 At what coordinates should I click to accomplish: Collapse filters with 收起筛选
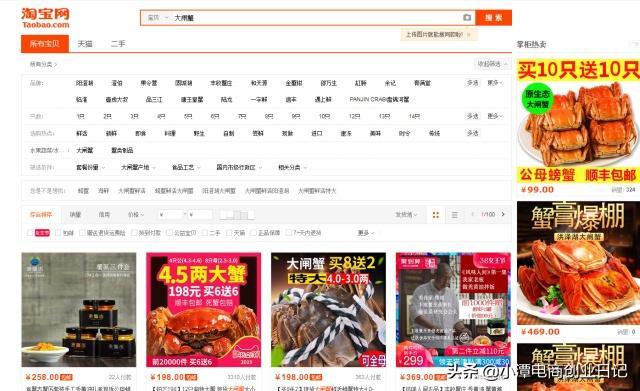tap(492, 64)
